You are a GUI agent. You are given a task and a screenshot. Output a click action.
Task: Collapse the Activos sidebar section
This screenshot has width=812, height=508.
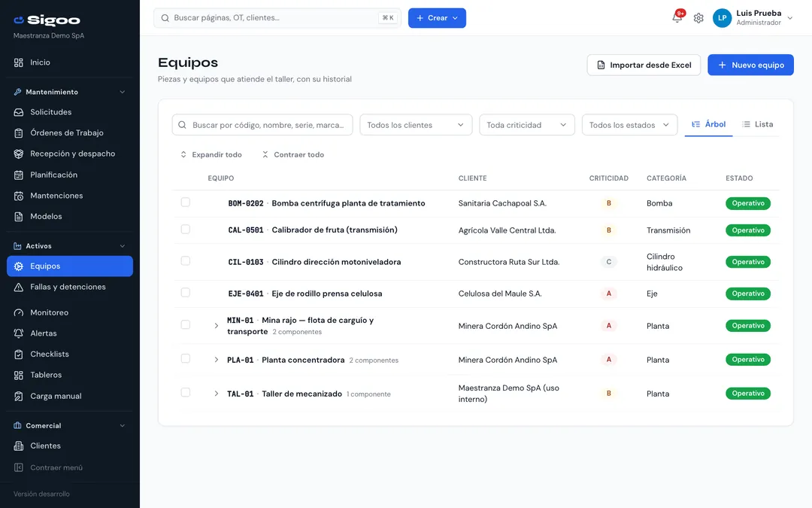pyautogui.click(x=123, y=246)
